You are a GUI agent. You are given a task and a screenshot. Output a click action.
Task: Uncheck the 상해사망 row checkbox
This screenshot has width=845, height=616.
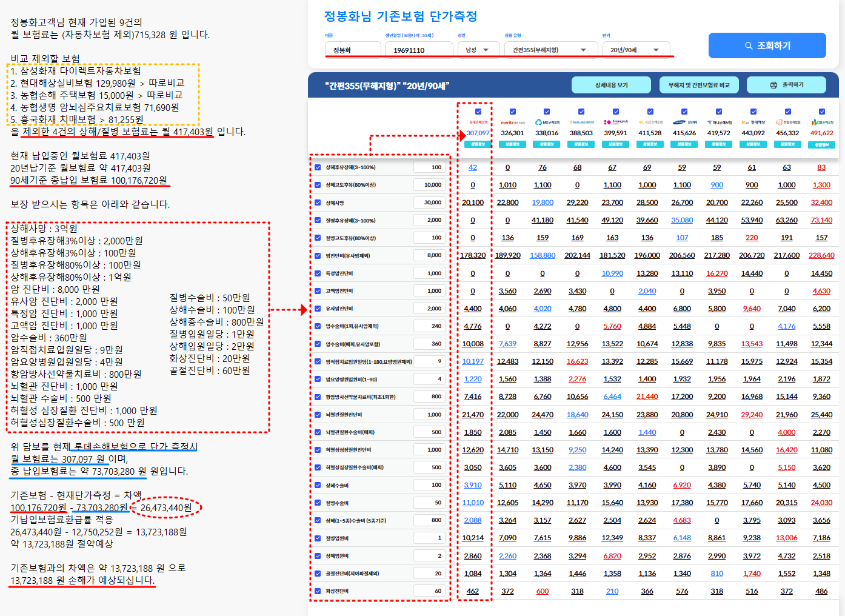pyautogui.click(x=318, y=203)
